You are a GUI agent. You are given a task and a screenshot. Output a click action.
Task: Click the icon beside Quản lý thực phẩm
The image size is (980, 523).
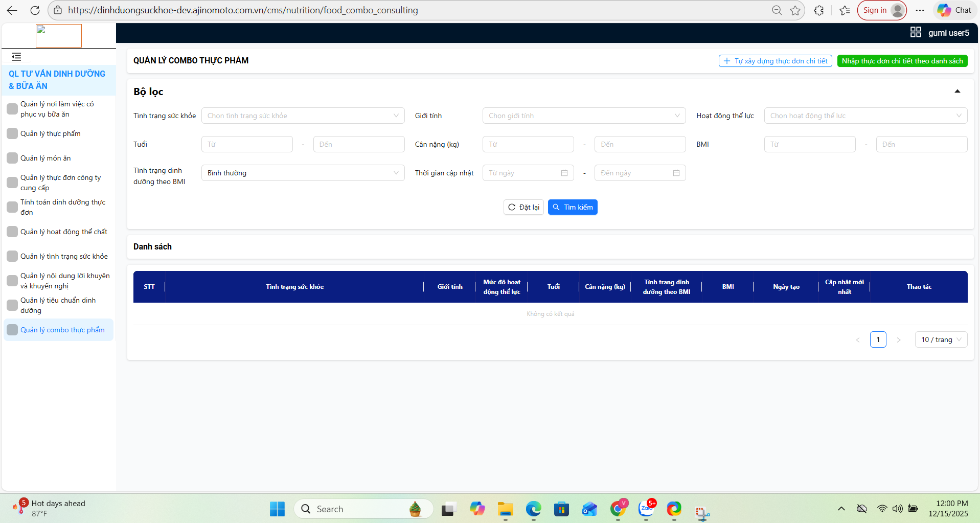point(12,133)
